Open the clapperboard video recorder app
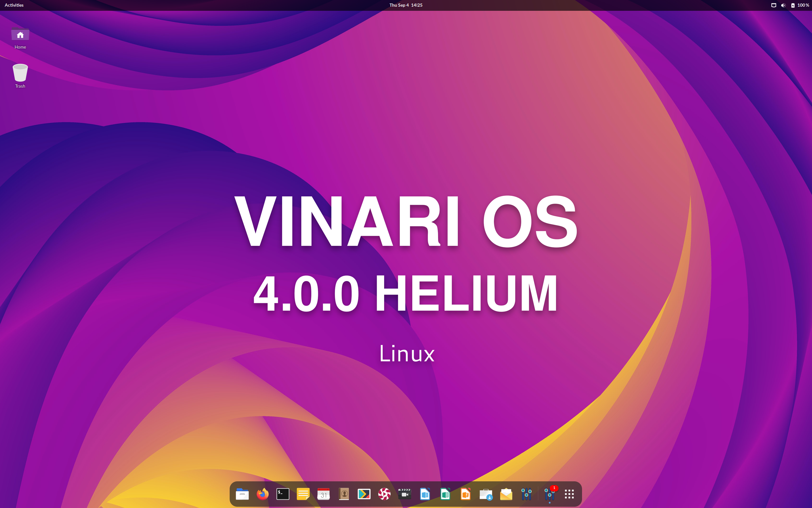The image size is (812, 508). point(405,494)
